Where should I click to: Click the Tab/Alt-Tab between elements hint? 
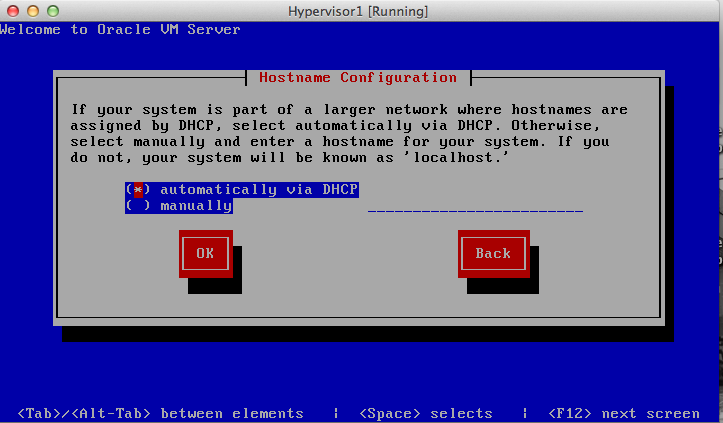(160, 413)
